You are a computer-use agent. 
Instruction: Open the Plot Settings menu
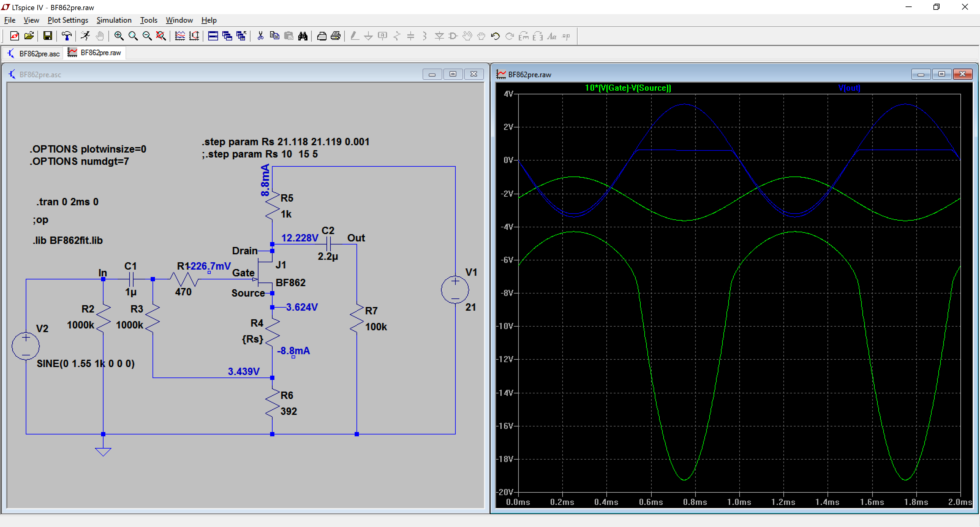[68, 20]
